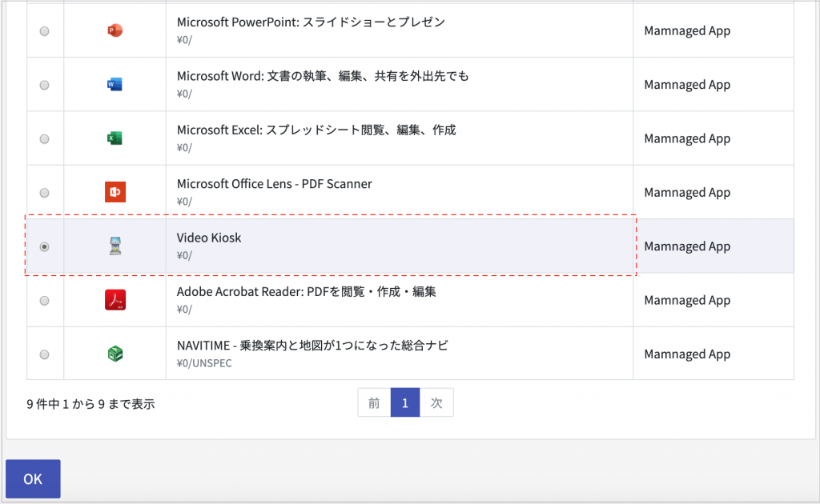Click the Microsoft Office Lens icon
Screen dimensions: 820x504
(x=115, y=192)
